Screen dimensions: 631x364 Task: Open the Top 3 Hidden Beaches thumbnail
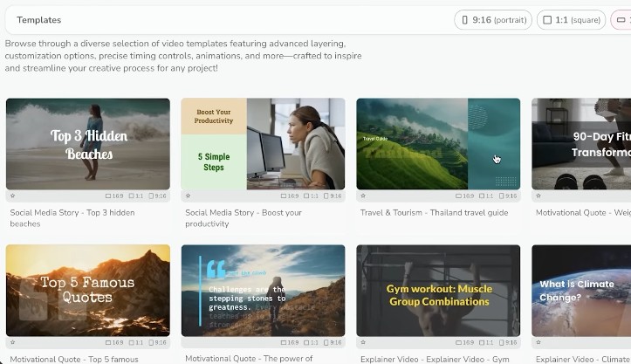click(87, 143)
